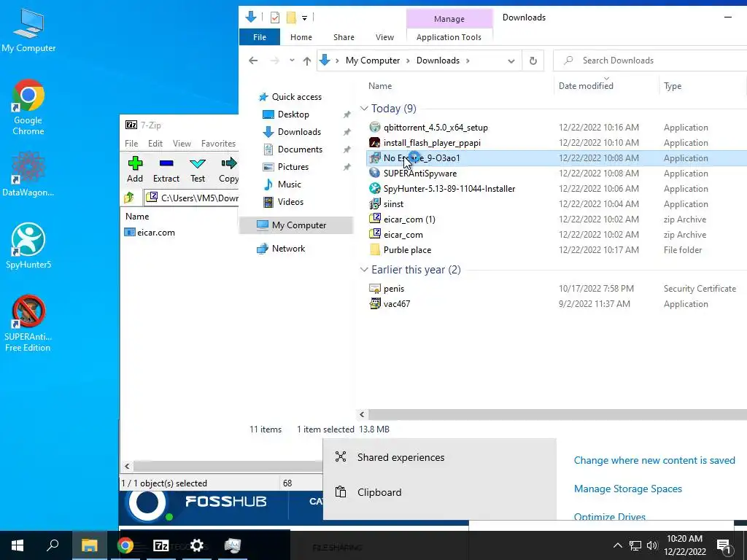Open 7-Zip Favorites menu
The image size is (747, 560).
(218, 144)
